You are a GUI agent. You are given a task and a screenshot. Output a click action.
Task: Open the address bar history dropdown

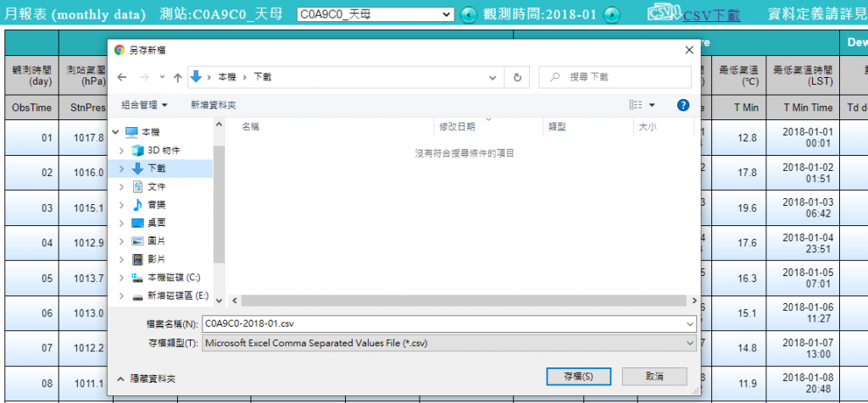(x=492, y=77)
